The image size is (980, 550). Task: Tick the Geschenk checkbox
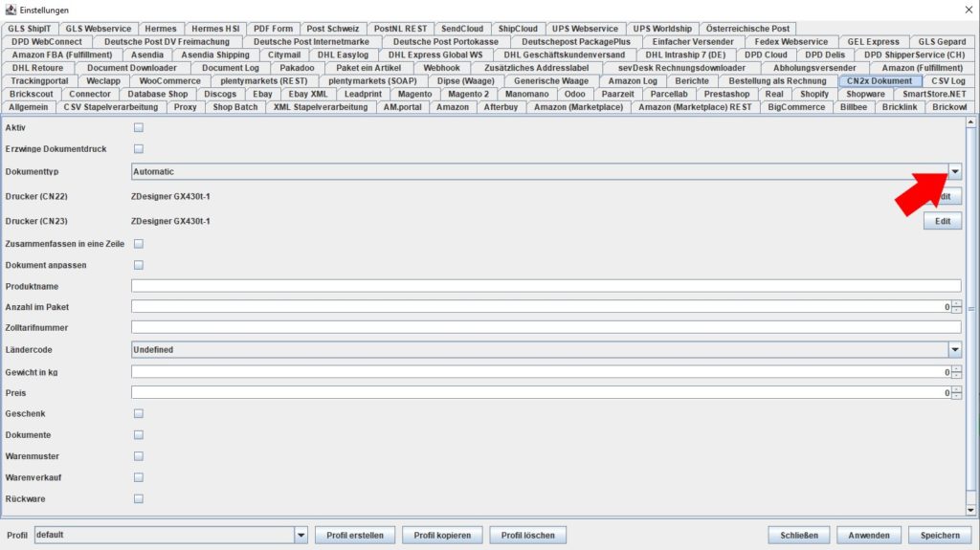(139, 414)
